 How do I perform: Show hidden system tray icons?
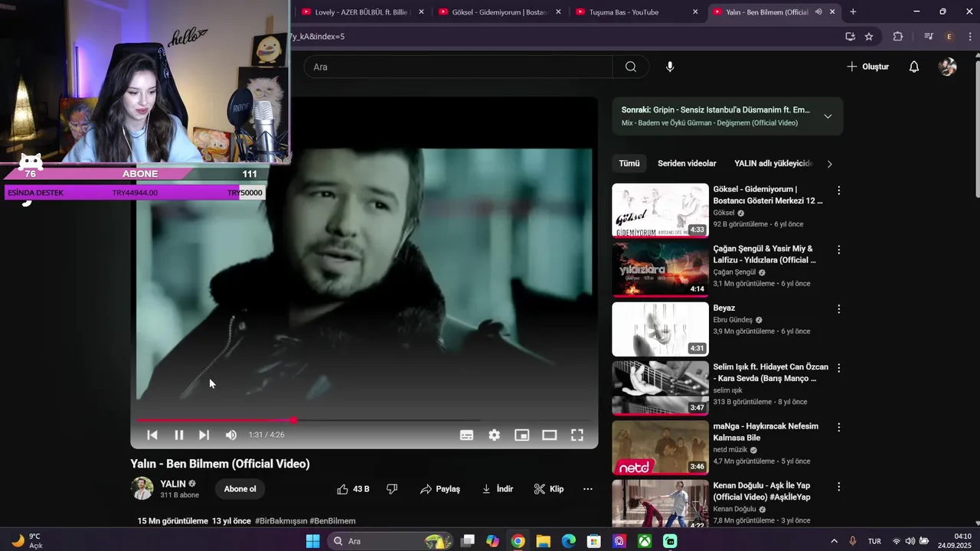coord(834,541)
